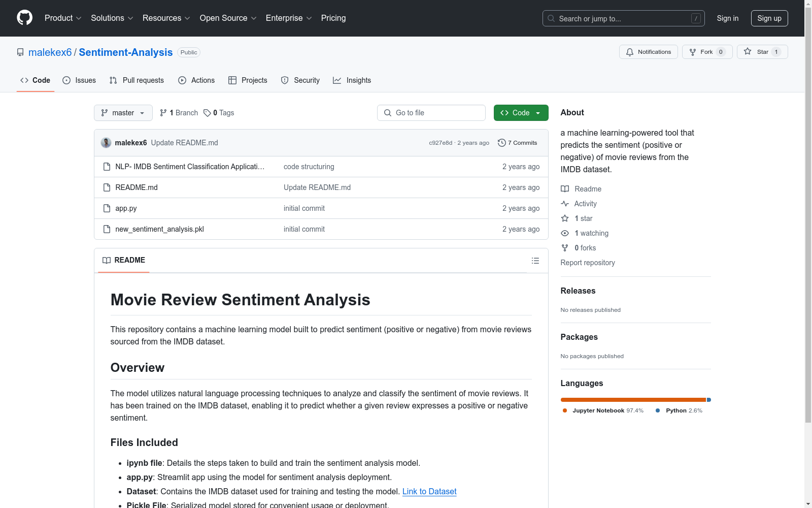Screen dimensions: 812x508
Task: Open the Projects tab
Action: point(248,80)
